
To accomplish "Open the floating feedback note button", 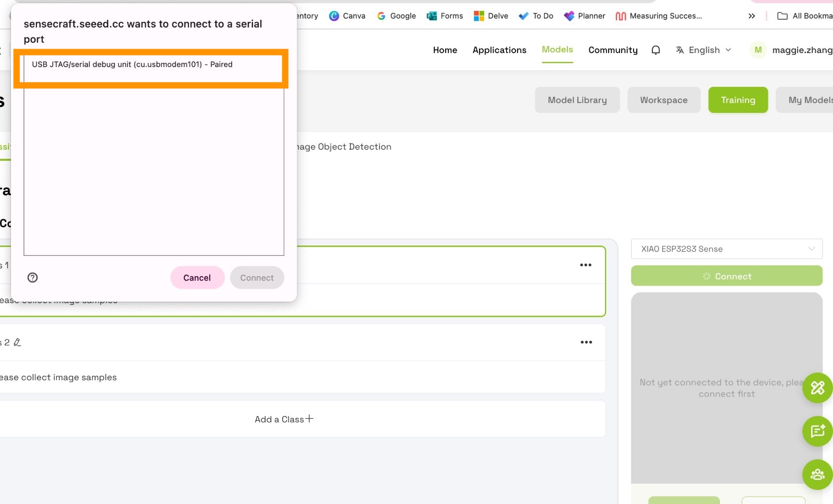I will click(x=817, y=431).
